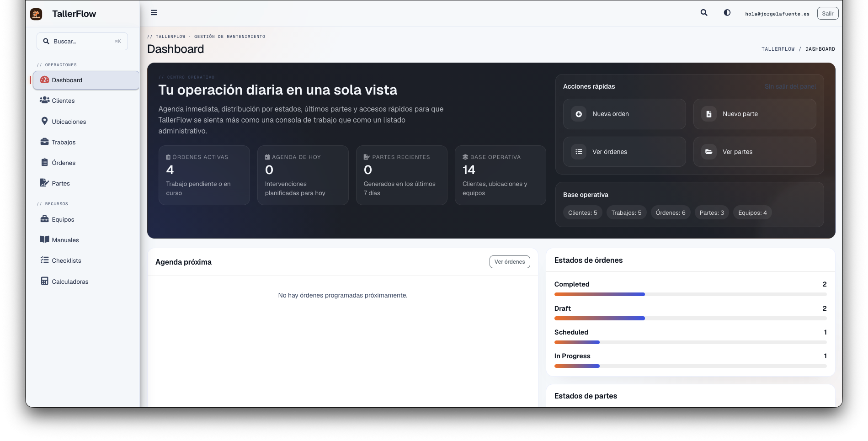Click the Órdenes clipboard icon in sidebar
Image resolution: width=868 pixels, height=441 pixels.
tap(44, 162)
